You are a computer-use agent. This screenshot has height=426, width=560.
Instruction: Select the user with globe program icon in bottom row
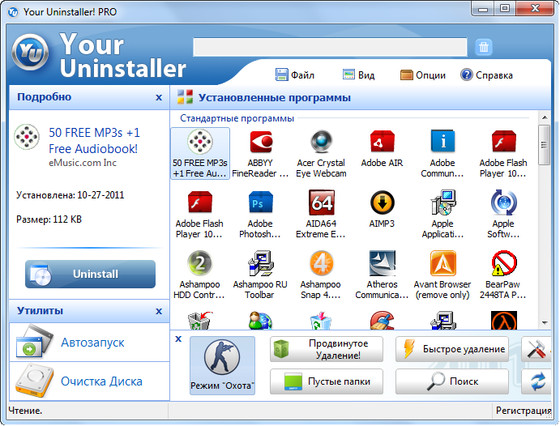point(260,320)
